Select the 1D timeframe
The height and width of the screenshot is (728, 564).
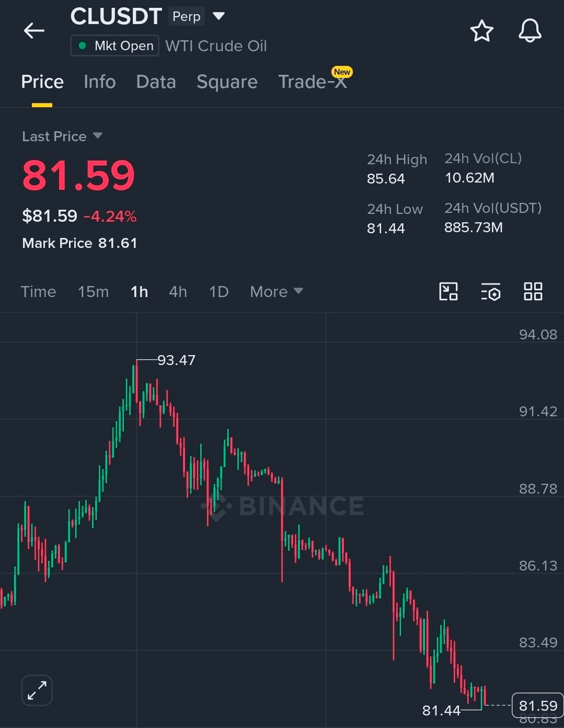(218, 291)
